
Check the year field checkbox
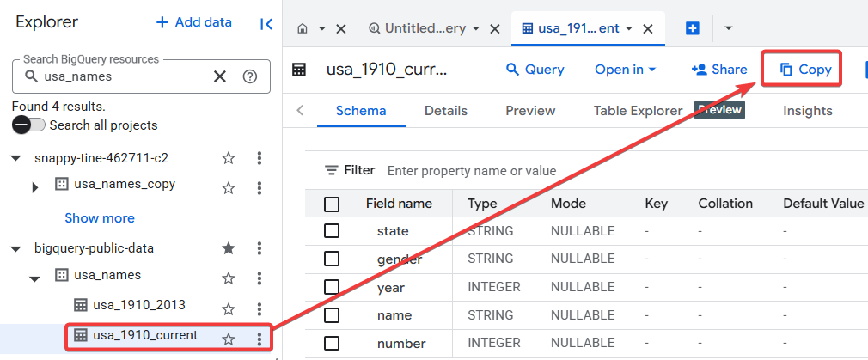coord(332,287)
